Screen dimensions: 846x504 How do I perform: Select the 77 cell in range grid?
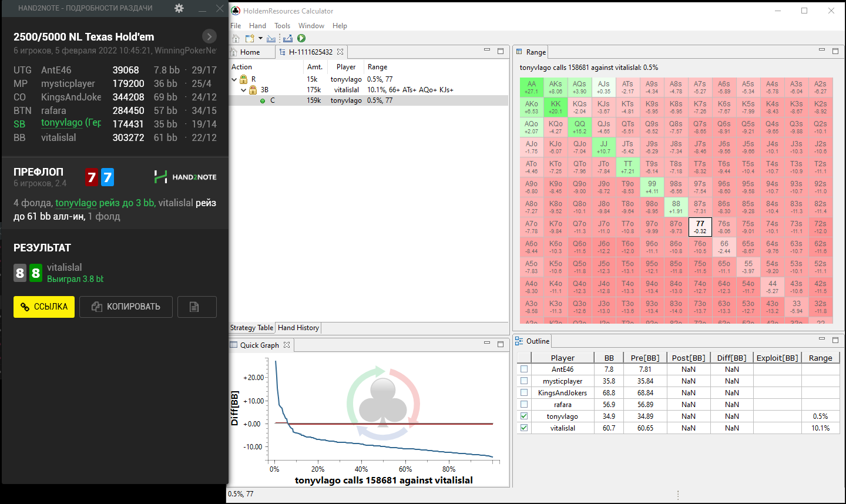[x=700, y=227]
